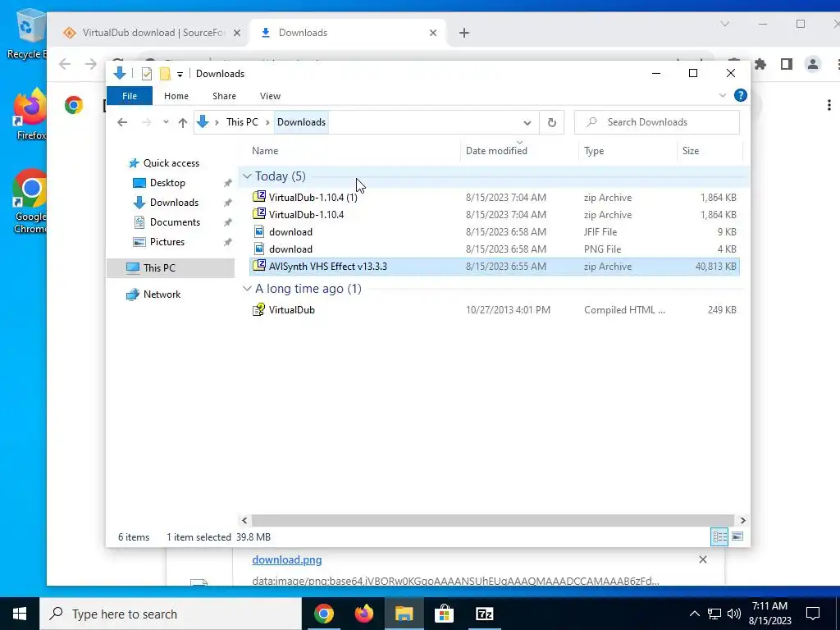The image size is (840, 630).
Task: Click the download.png link in Chrome
Action: [286, 559]
